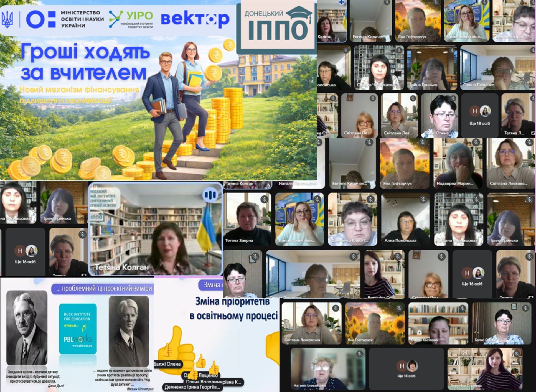Open the large Тетяна Колган speaker tile

(156, 229)
